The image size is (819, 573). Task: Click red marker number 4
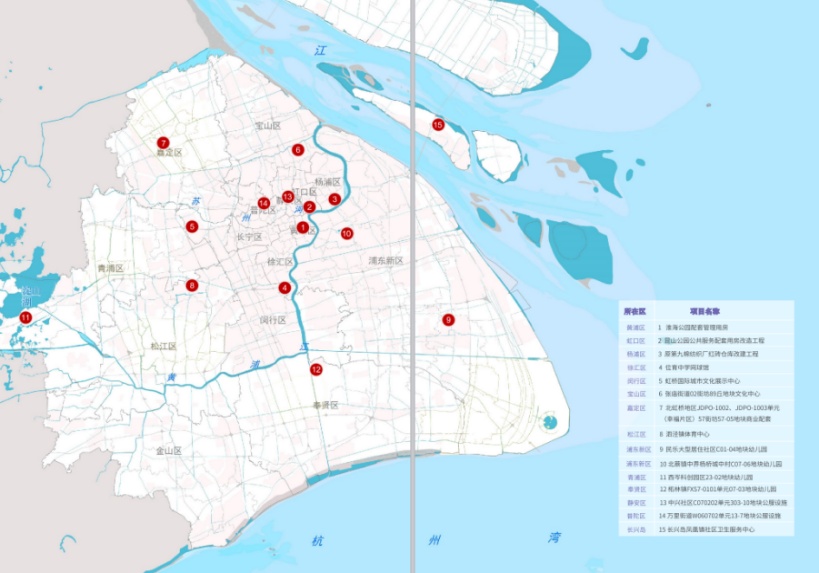point(285,288)
